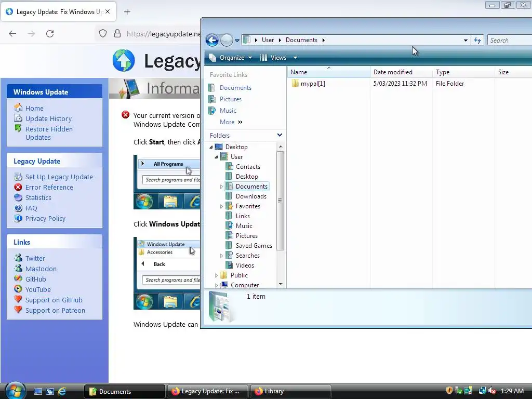This screenshot has height=399, width=532.
Task: Click Home link in Windows Update panel
Action: pyautogui.click(x=34, y=108)
